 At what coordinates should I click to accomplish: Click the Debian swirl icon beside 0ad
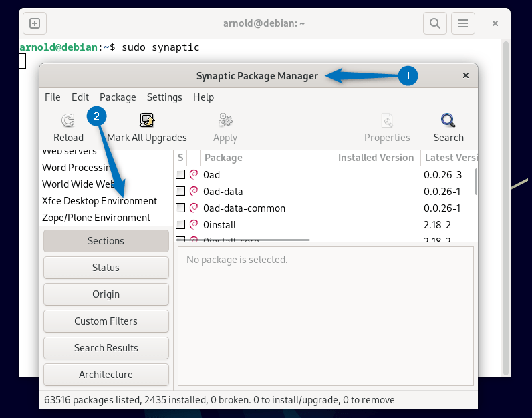pyautogui.click(x=194, y=174)
